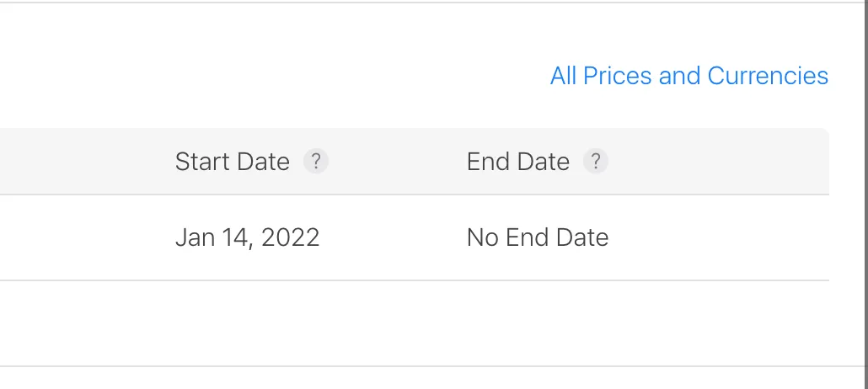Click the date value Jan 14, 2022
The image size is (868, 389).
(x=247, y=237)
